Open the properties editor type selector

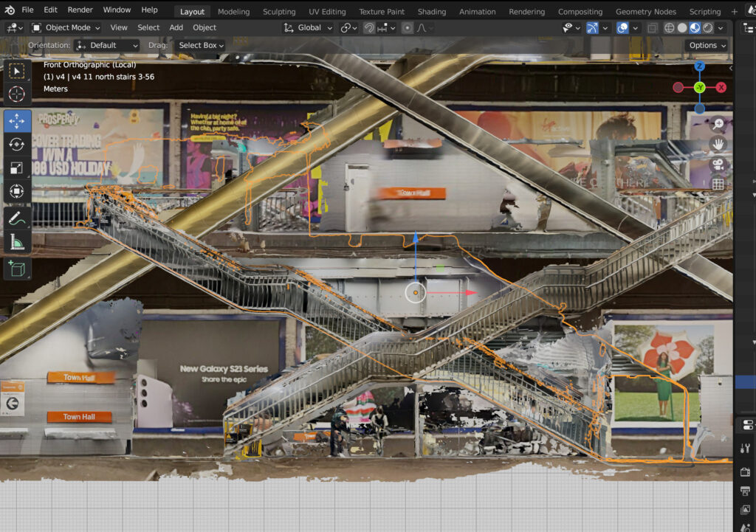(748, 425)
